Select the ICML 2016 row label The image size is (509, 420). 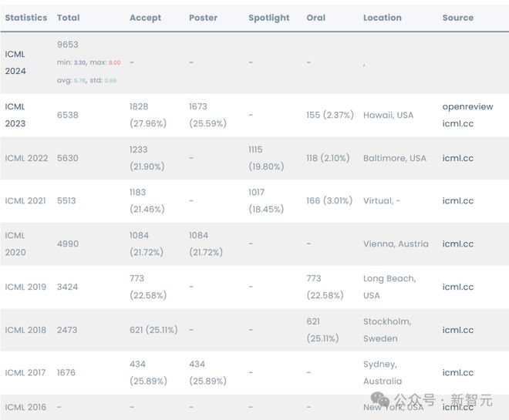pyautogui.click(x=25, y=407)
